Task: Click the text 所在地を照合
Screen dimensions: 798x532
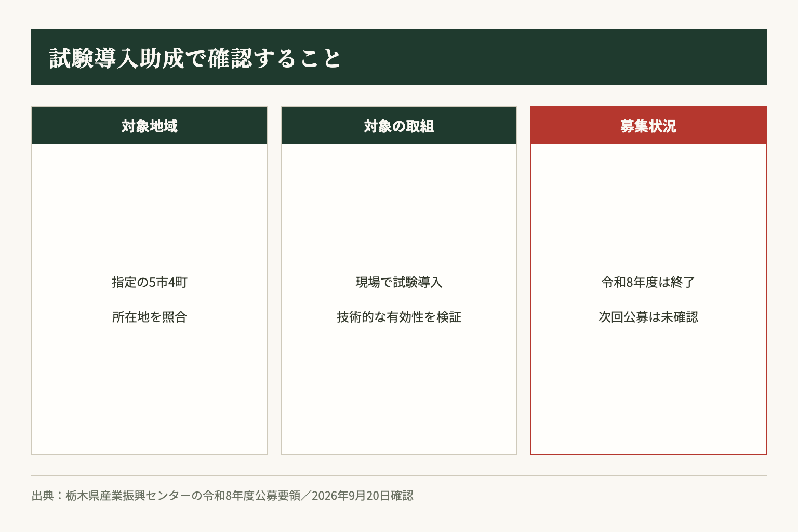Action: click(150, 317)
